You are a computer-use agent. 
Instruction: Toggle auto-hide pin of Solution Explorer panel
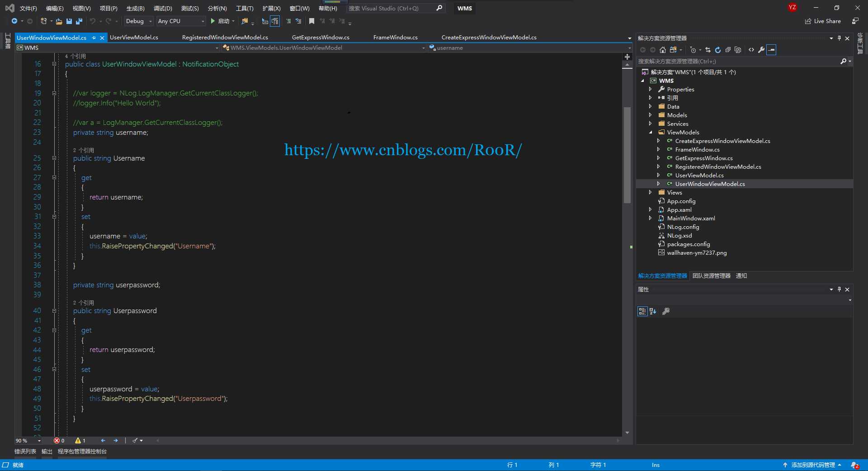tap(839, 38)
